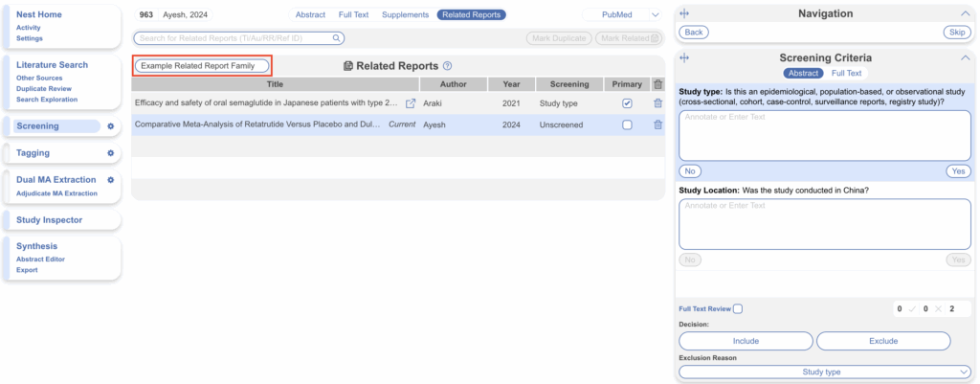The width and height of the screenshot is (980, 384).
Task: Click the Skip button in Navigation
Action: click(x=956, y=33)
